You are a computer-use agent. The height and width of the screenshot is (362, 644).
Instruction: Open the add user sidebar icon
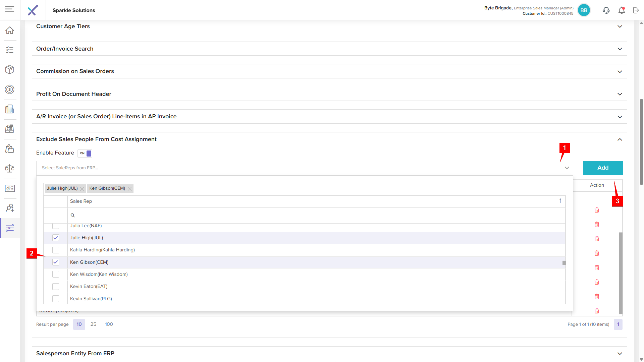[x=10, y=208]
